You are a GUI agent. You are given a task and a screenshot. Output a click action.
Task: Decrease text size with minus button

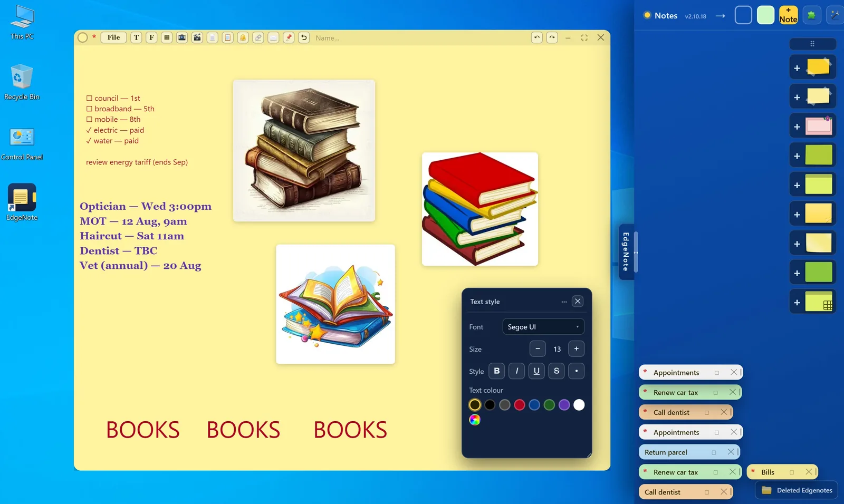(x=538, y=349)
